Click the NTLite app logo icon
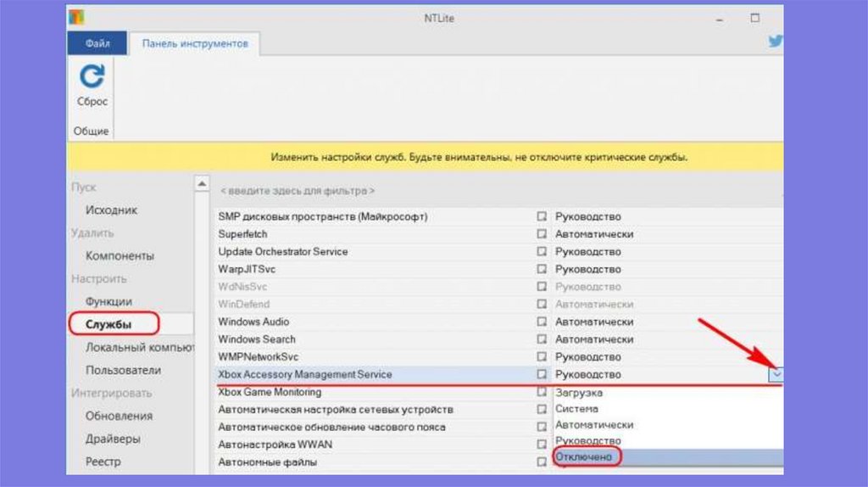 coord(76,17)
